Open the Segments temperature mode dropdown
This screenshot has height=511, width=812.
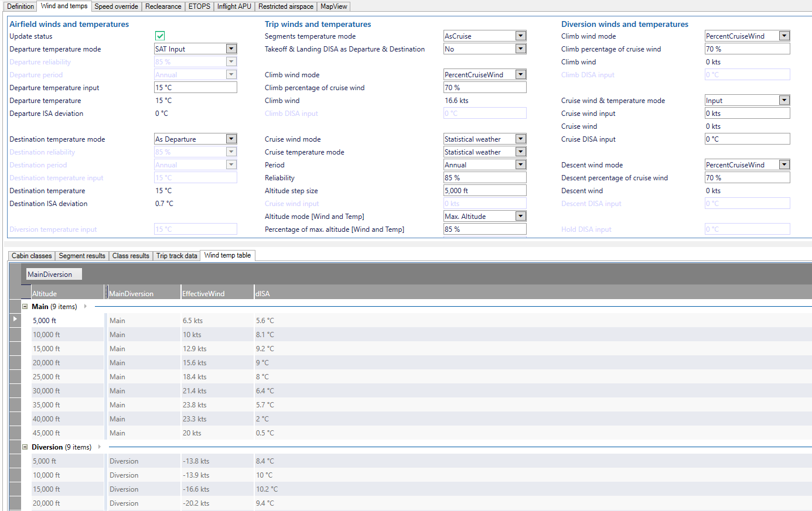pyautogui.click(x=520, y=36)
